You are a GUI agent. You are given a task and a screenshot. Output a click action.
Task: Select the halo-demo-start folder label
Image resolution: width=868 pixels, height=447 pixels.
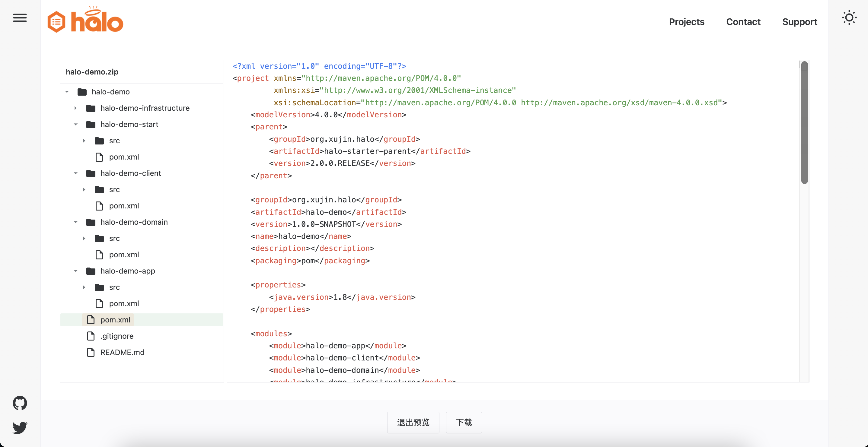tap(129, 124)
